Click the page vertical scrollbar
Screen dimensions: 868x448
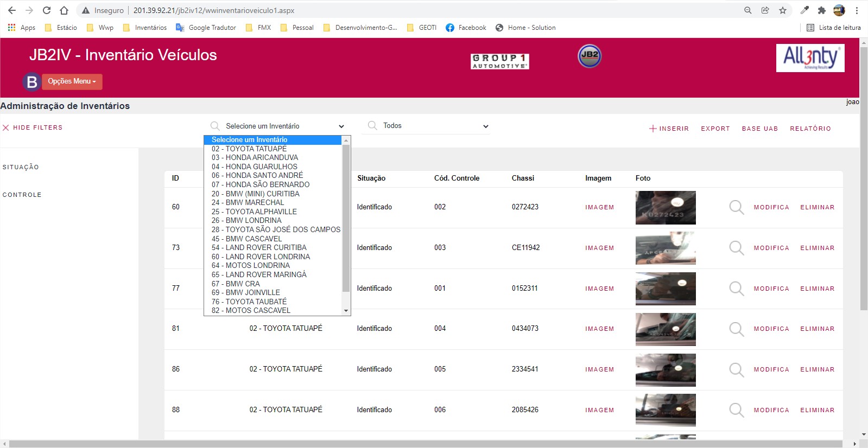[x=864, y=179]
